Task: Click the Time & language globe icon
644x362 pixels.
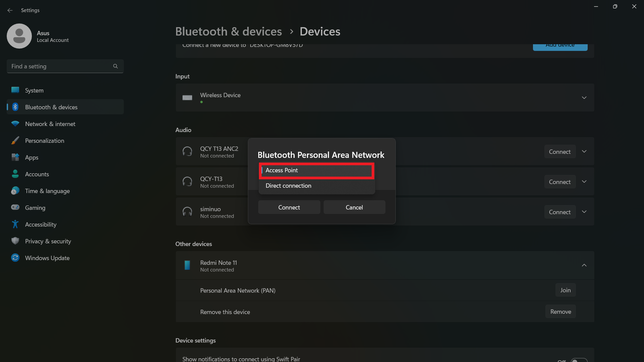Action: tap(15, 191)
